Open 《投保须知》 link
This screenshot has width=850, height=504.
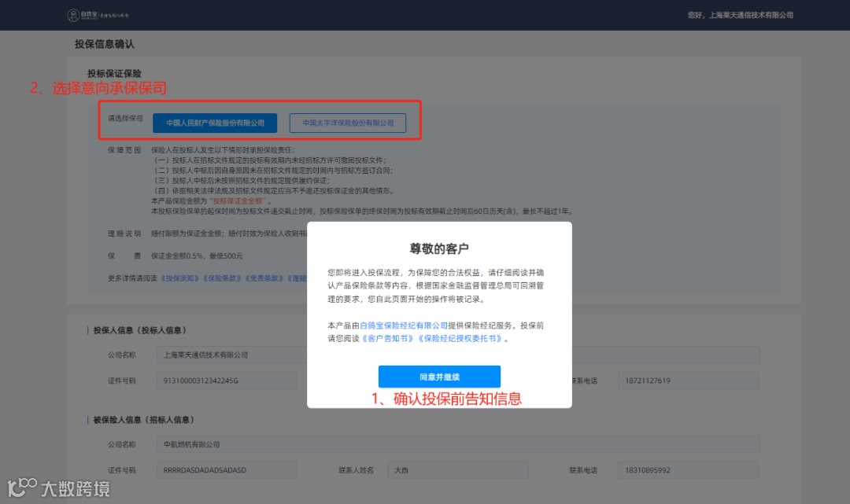coord(180,278)
